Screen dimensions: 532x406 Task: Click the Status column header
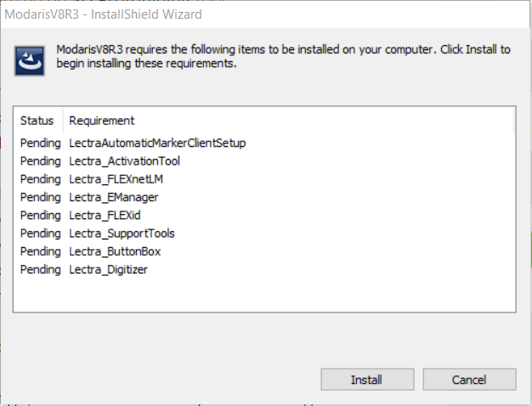coord(37,121)
